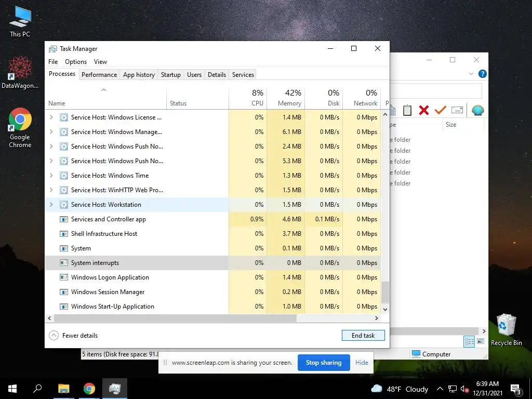Sort by the CPU column header

[248, 98]
